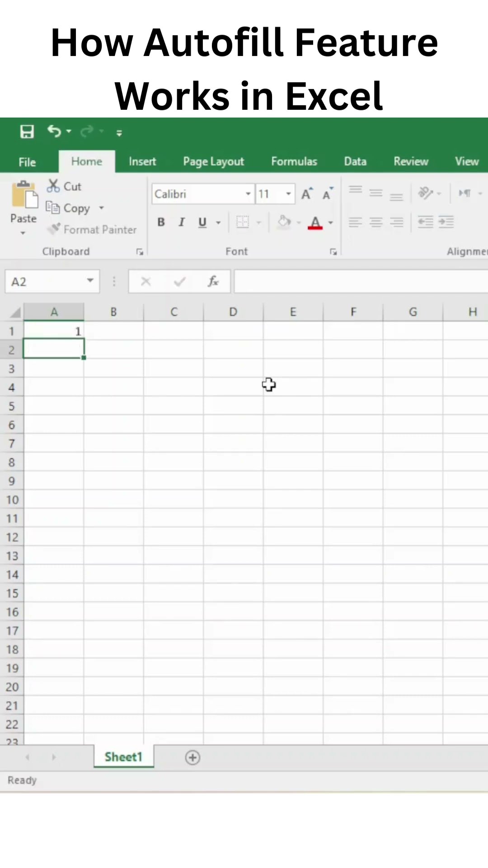This screenshot has width=488, height=868.
Task: Click the Center alignment icon
Action: coord(376,222)
